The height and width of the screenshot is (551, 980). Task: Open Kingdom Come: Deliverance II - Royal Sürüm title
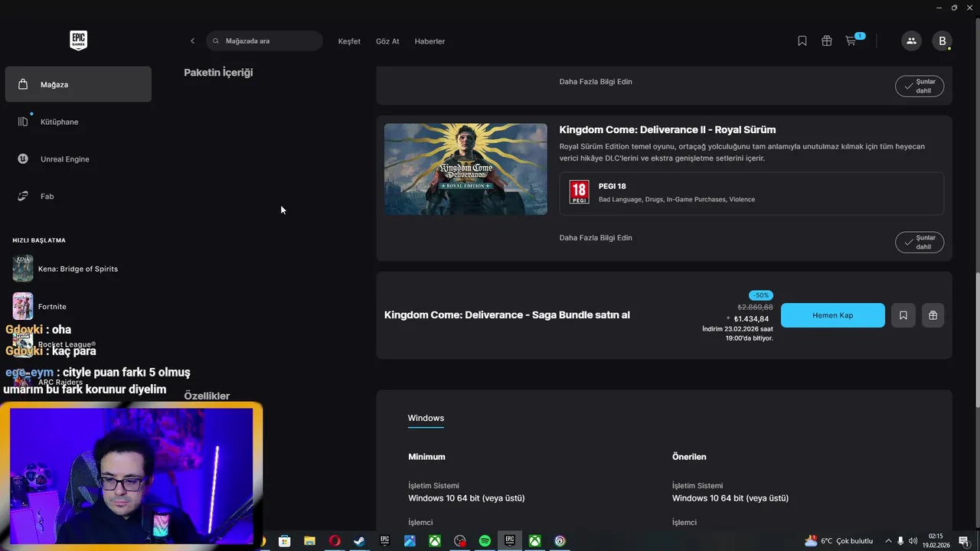coord(668,130)
